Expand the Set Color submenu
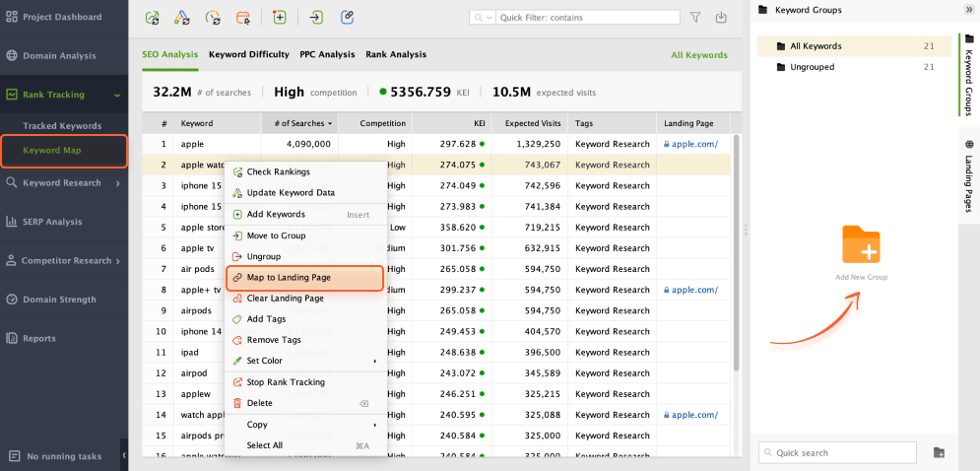Image resolution: width=980 pixels, height=471 pixels. point(305,361)
